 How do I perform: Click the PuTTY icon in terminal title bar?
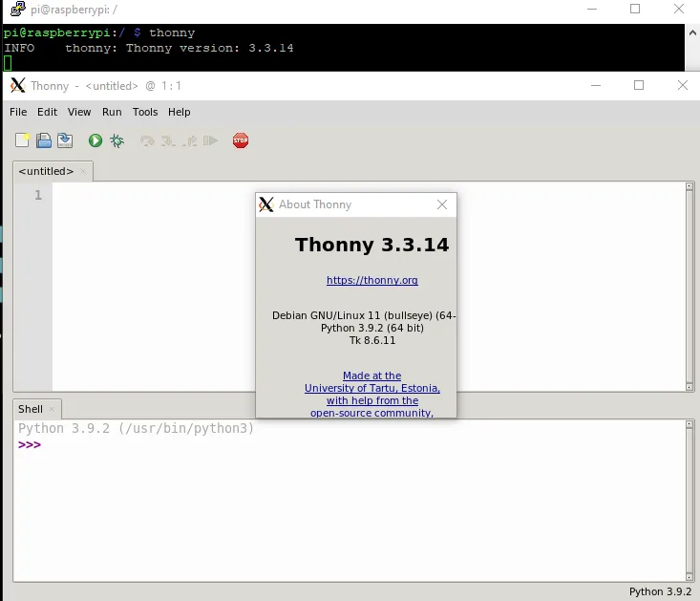click(x=18, y=9)
